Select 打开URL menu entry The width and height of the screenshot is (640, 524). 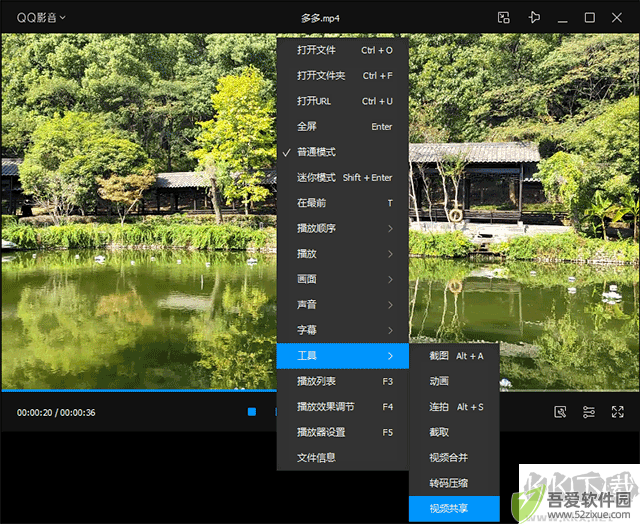[343, 101]
